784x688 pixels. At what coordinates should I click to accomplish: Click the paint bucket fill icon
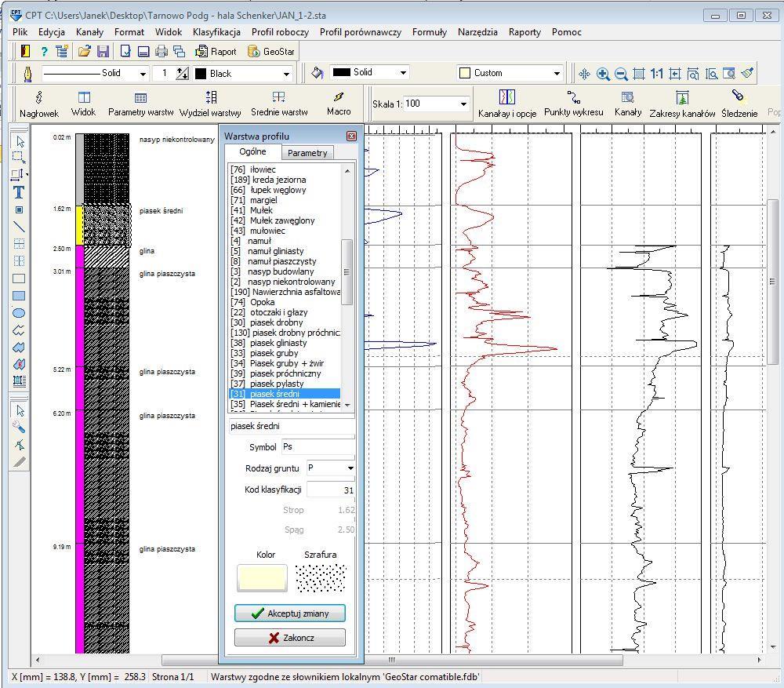tap(317, 73)
